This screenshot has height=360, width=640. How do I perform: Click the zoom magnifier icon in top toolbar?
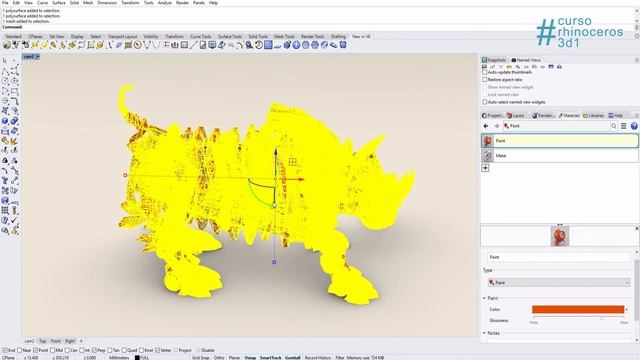(249, 45)
